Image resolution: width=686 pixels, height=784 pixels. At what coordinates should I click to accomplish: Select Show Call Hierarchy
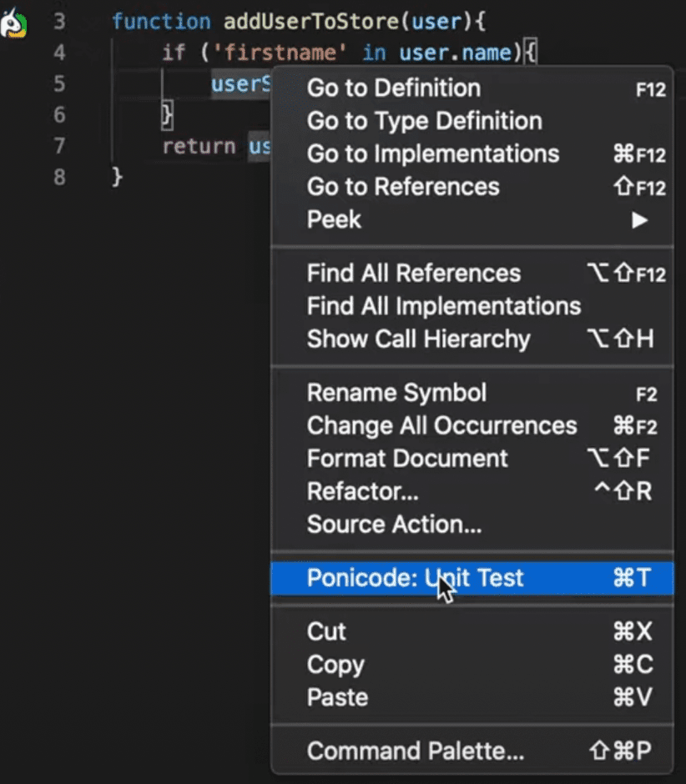tap(472, 339)
